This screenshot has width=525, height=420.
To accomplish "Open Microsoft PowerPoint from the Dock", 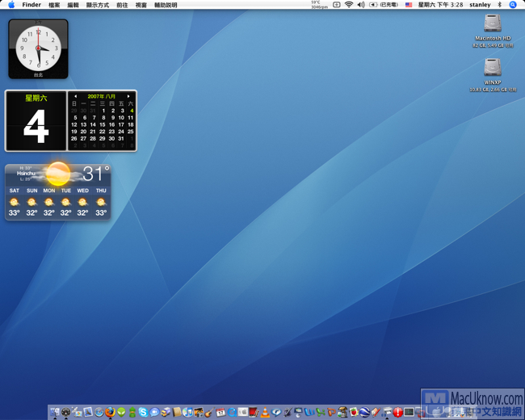I will 331,412.
